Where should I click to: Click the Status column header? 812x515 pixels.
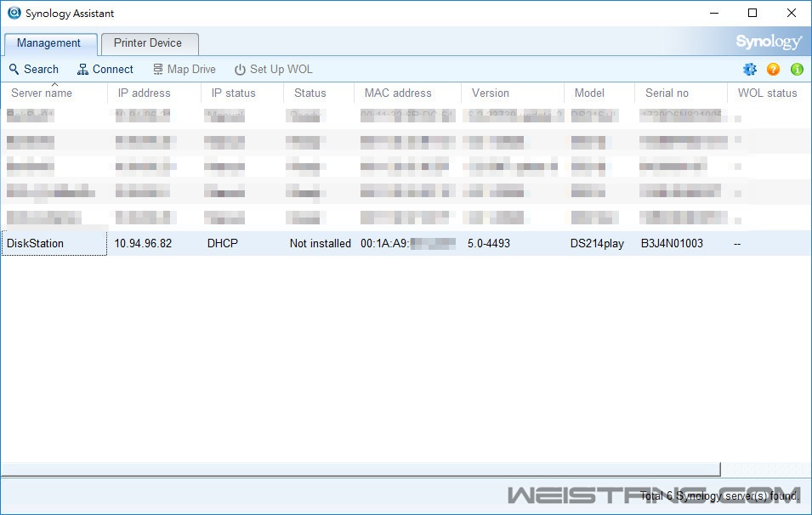[310, 93]
